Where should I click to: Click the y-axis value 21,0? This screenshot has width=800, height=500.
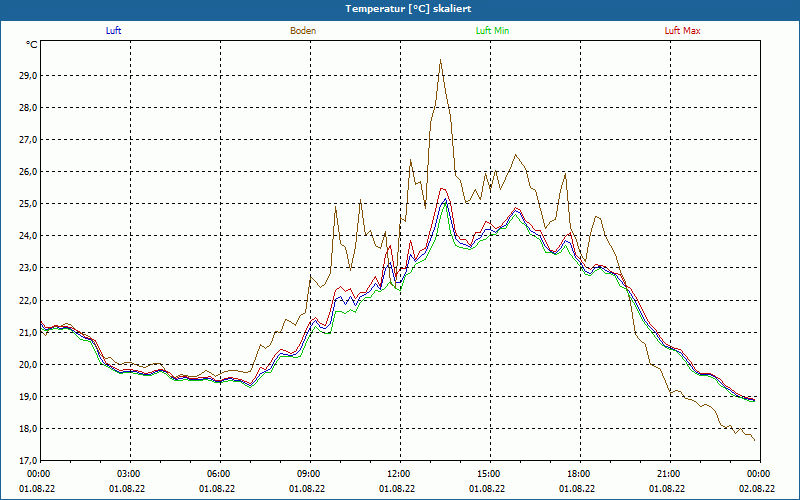(28, 333)
